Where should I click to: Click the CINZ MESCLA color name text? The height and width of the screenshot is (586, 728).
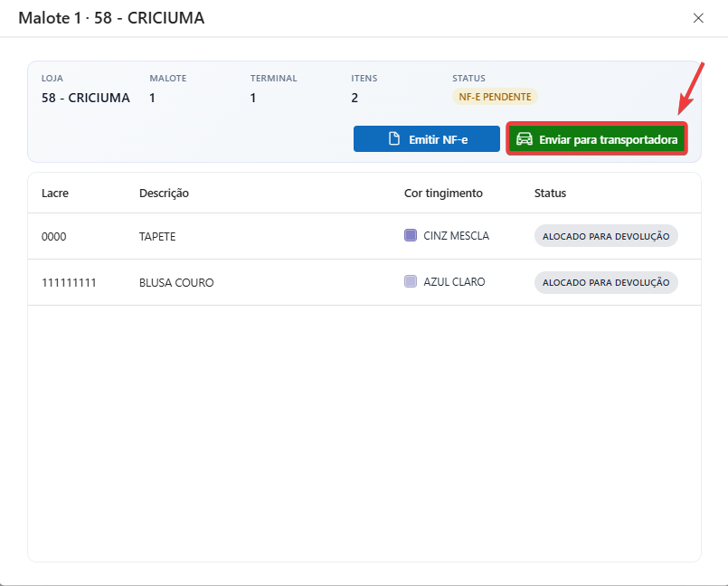coord(456,236)
